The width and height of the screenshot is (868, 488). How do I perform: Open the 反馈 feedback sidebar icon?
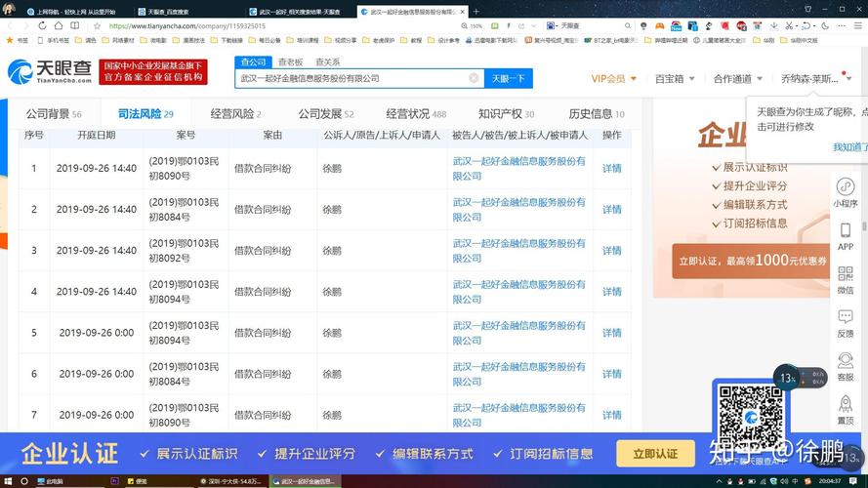(846, 323)
